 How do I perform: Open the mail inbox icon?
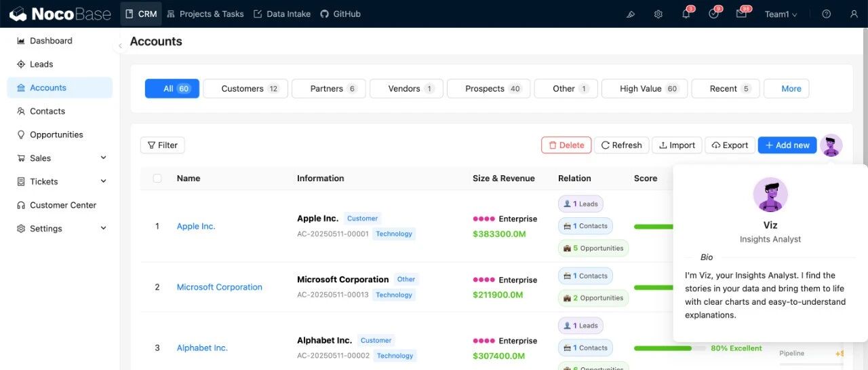741,14
